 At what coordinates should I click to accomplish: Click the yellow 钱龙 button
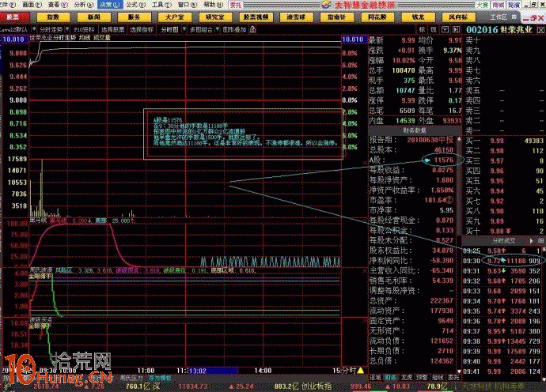418,17
